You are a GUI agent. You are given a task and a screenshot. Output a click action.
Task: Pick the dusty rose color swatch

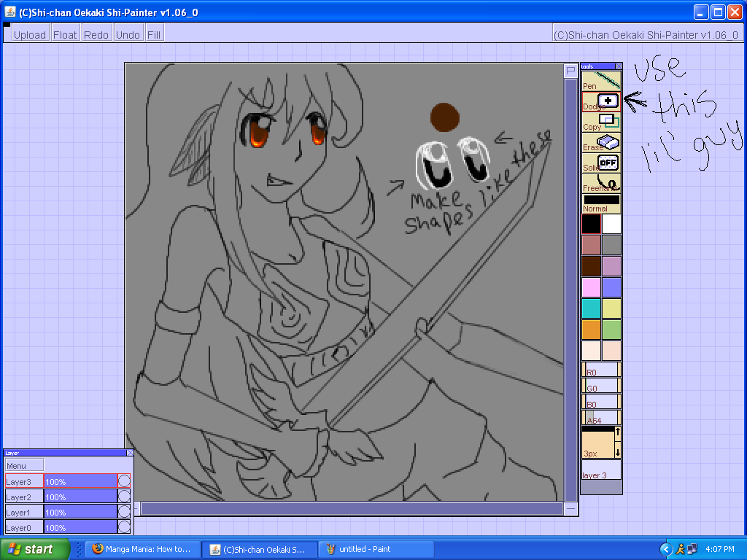(x=591, y=245)
